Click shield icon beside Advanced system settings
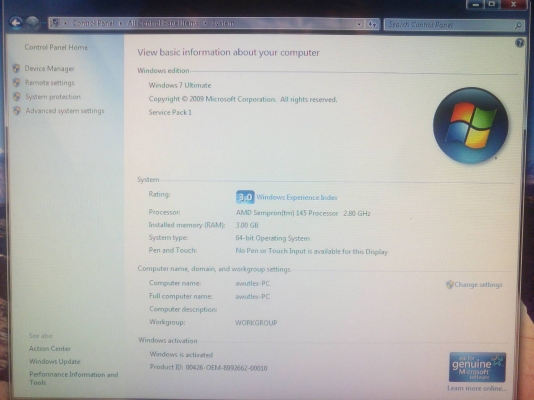Viewport: 534px width, 400px height. coord(17,111)
